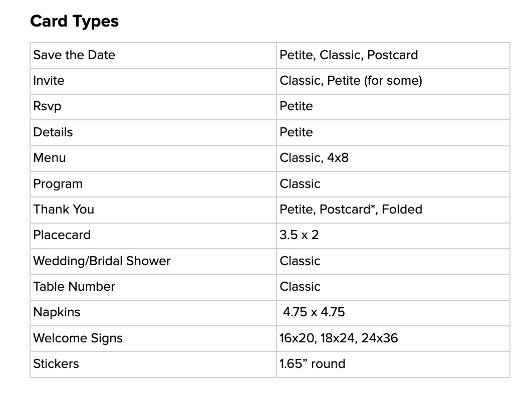532x396 pixels.
Task: Select the Rsvp row label
Action: [x=48, y=106]
